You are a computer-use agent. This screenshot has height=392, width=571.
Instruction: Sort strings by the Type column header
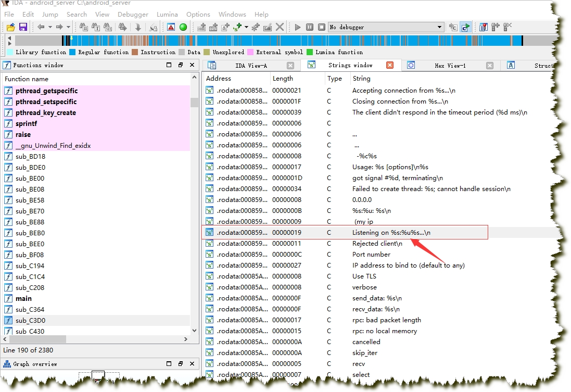[334, 78]
